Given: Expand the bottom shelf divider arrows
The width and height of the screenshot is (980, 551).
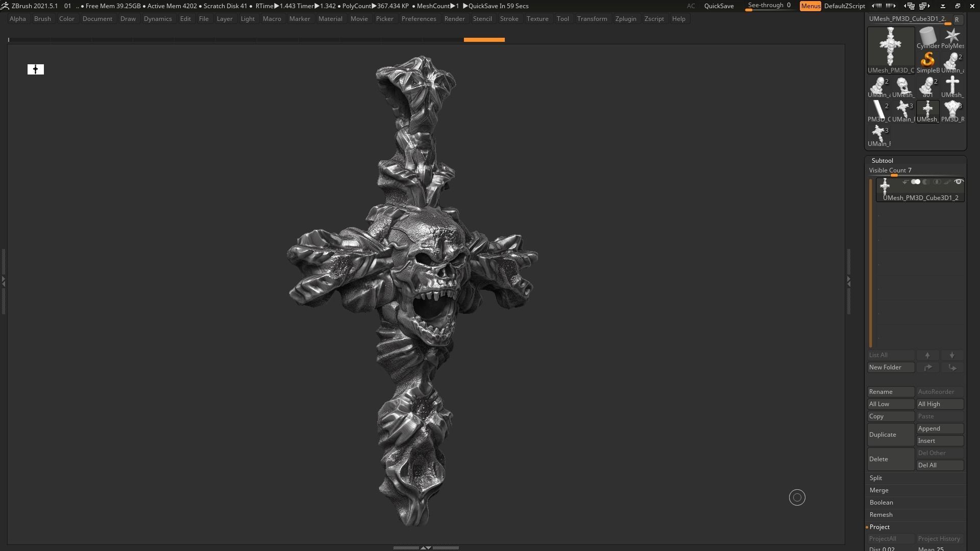Looking at the screenshot, I should pos(426,548).
